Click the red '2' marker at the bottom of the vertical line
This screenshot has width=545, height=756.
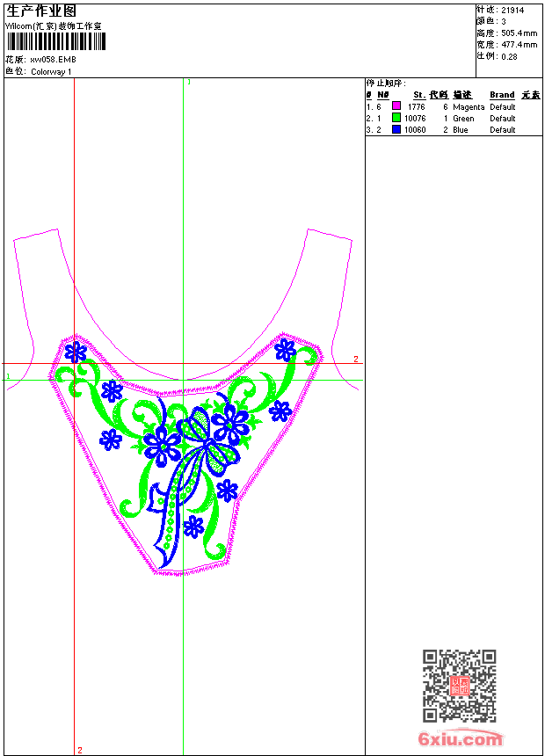click(x=80, y=750)
